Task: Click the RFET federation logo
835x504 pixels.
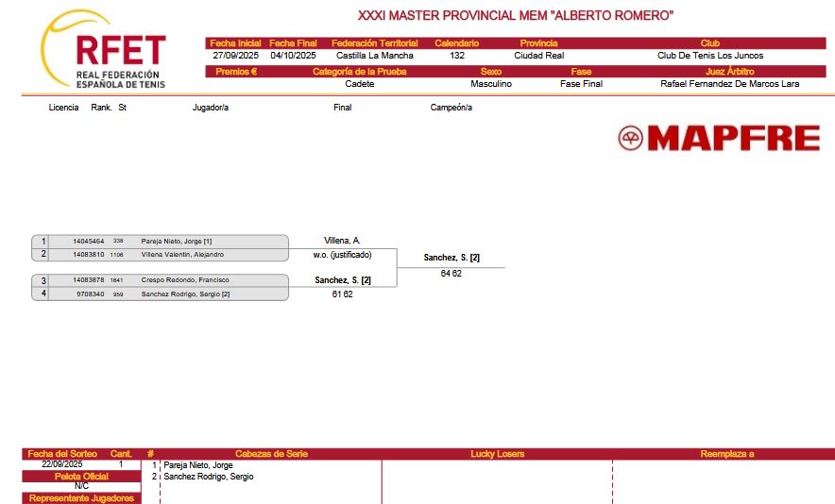Action: click(x=104, y=52)
